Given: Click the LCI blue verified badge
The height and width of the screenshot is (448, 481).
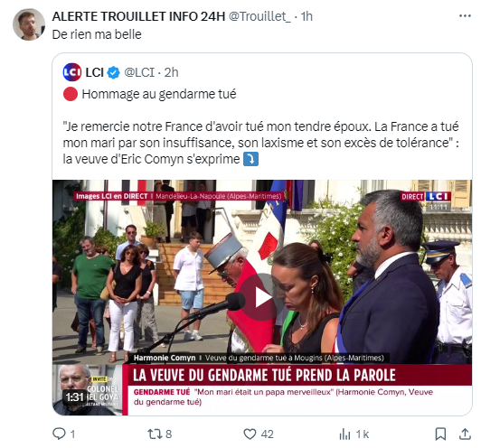Looking at the screenshot, I should [113, 72].
